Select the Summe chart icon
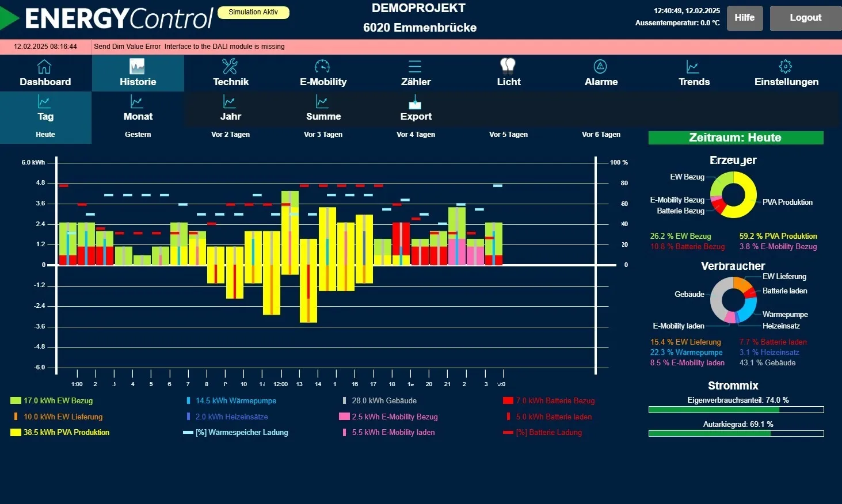 (322, 102)
